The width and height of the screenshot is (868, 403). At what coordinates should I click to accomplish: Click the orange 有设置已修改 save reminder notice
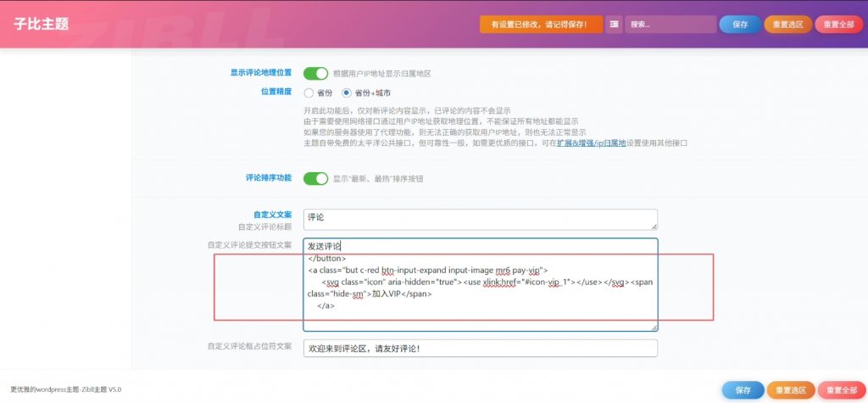pos(541,25)
